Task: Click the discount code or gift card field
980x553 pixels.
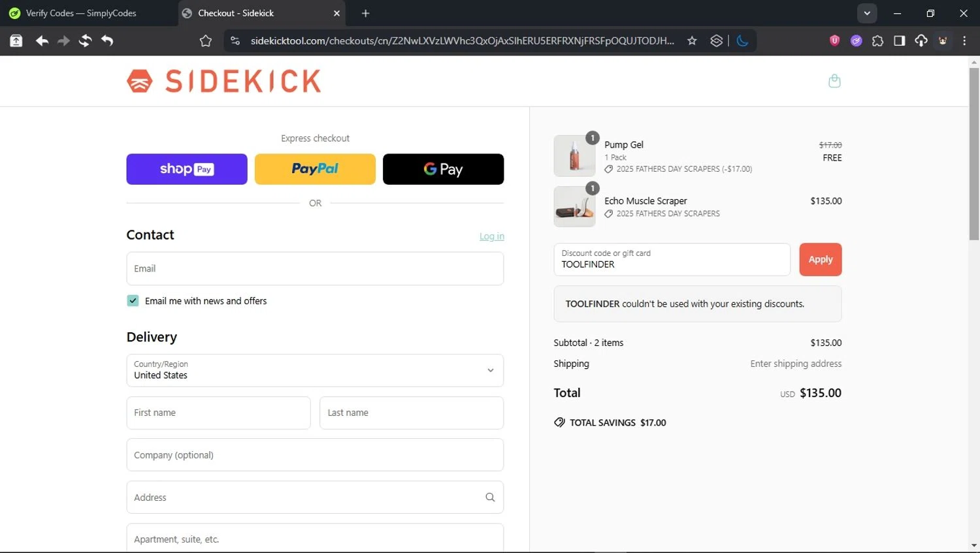Action: [672, 259]
